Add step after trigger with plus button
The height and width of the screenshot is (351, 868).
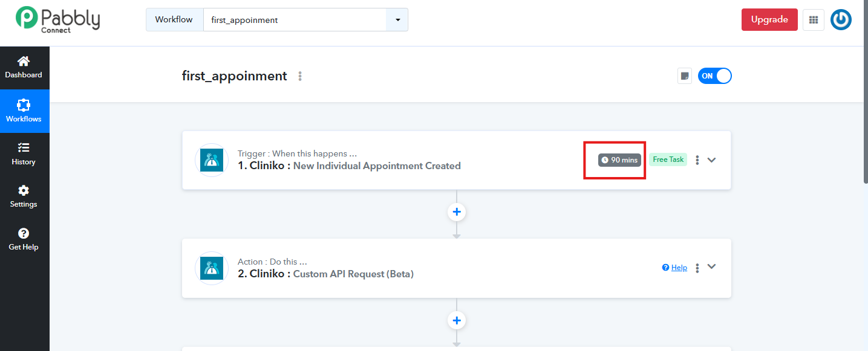click(x=457, y=212)
